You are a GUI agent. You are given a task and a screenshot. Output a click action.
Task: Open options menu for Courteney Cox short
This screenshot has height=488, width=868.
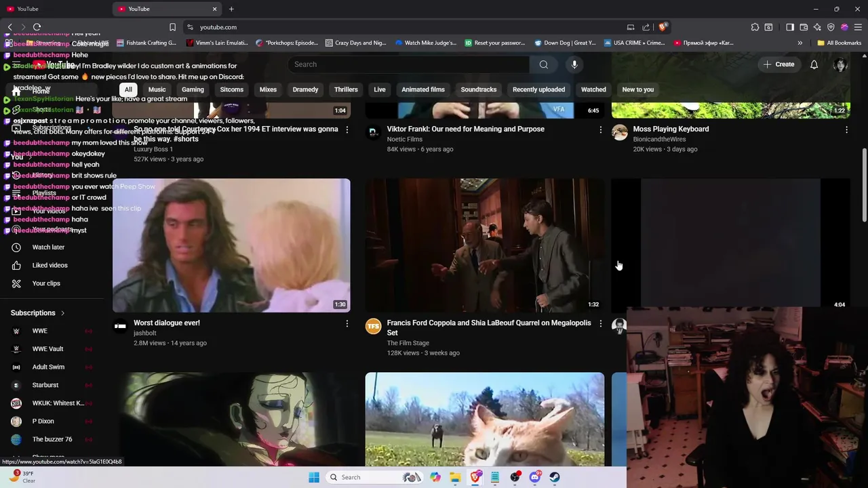point(347,129)
